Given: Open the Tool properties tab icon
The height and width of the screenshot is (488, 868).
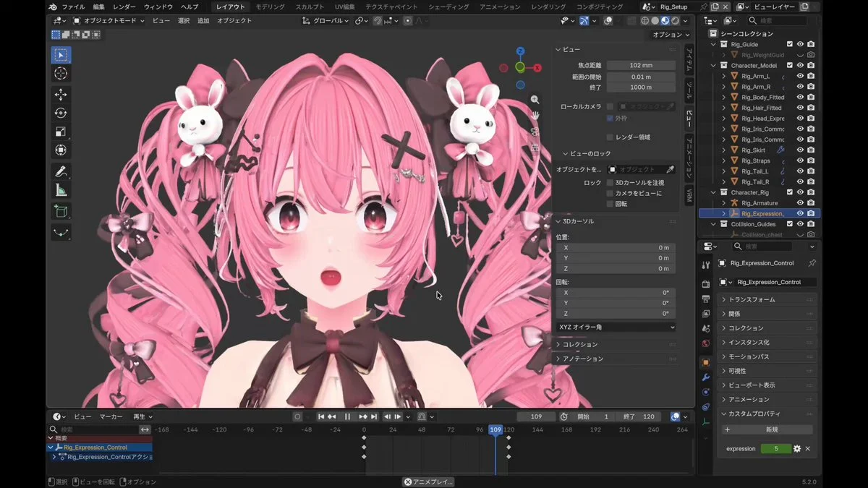Looking at the screenshot, I should tap(706, 265).
